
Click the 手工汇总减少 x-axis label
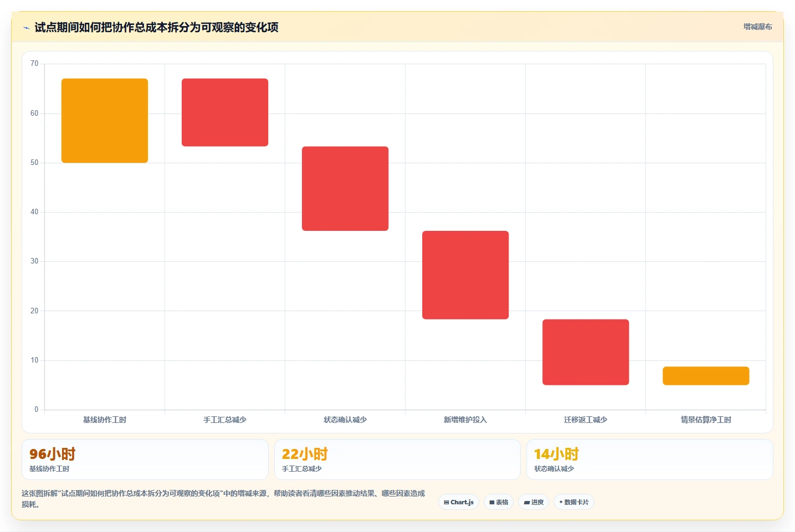click(x=225, y=420)
